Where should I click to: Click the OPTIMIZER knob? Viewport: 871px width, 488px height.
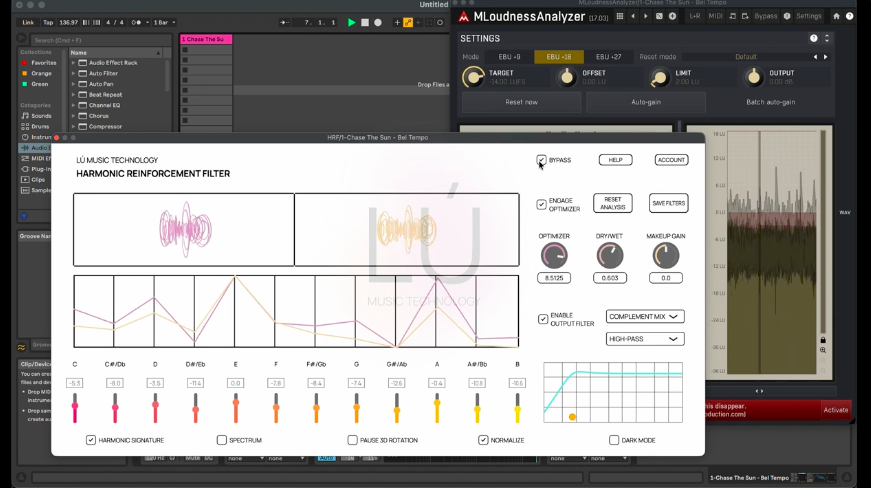point(554,255)
